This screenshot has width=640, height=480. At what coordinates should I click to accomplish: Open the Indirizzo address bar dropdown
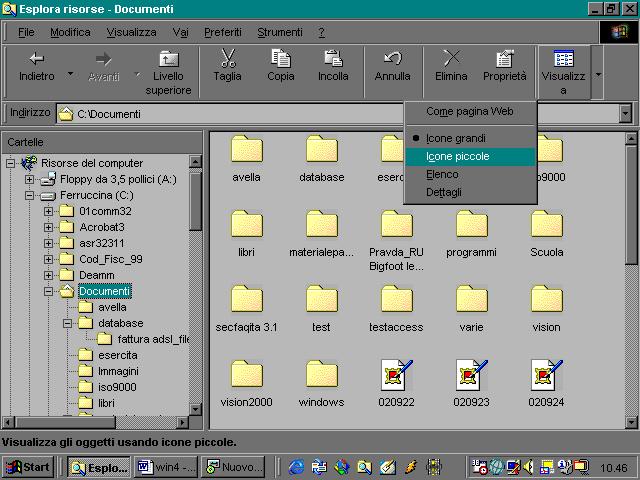coord(625,114)
